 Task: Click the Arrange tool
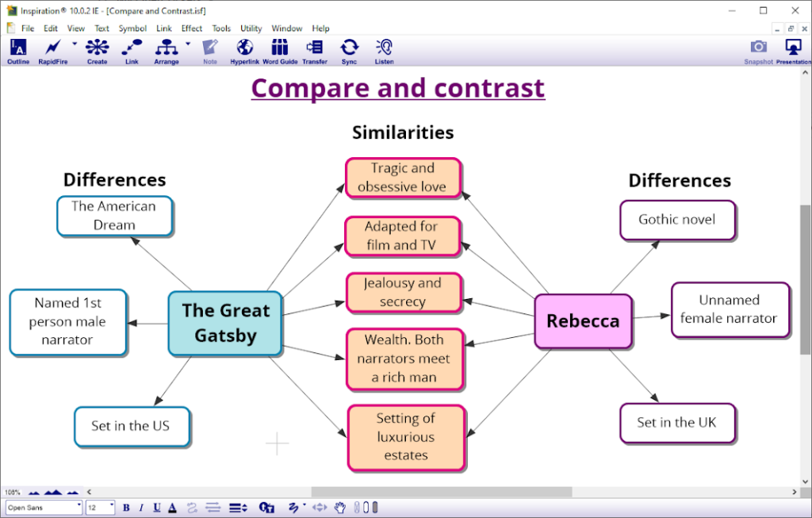click(x=167, y=52)
